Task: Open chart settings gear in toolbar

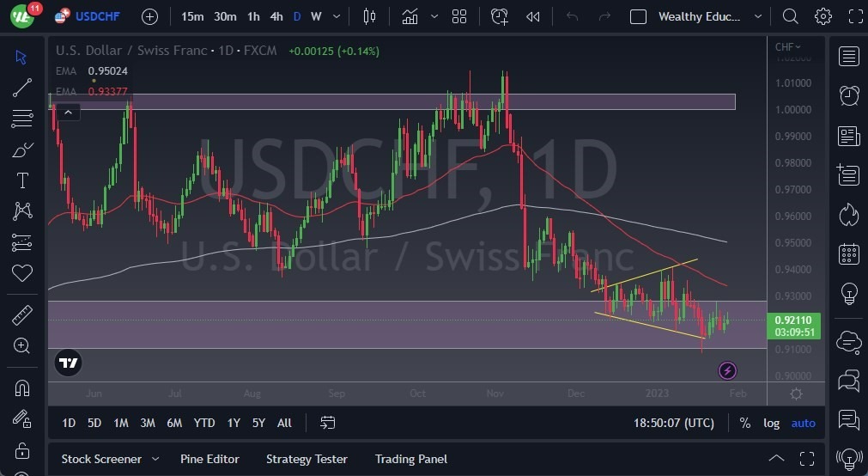Action: click(823, 16)
